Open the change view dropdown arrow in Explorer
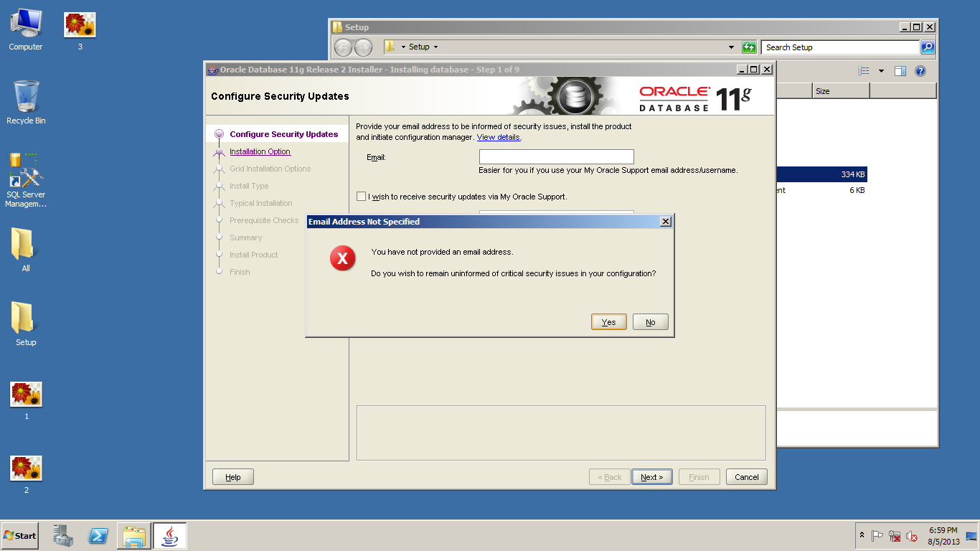 (x=881, y=71)
